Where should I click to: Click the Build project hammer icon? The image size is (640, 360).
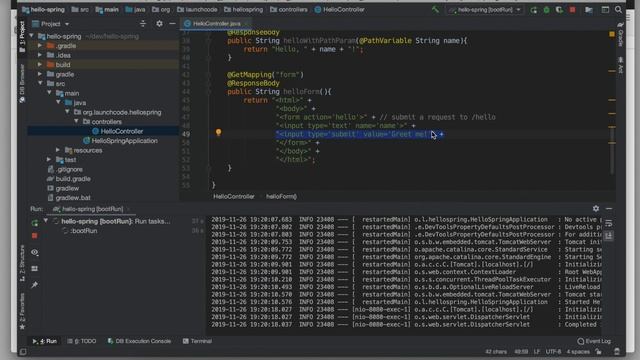click(x=436, y=9)
